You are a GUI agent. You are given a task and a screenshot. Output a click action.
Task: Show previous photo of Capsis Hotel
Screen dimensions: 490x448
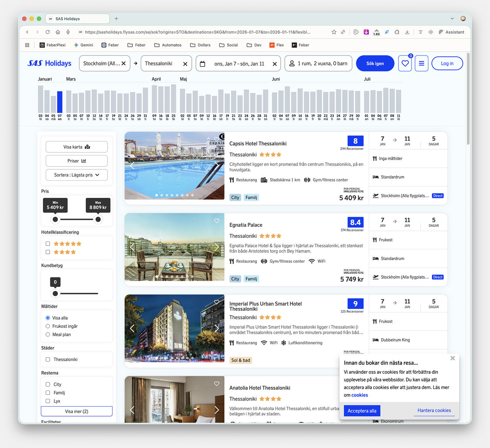coord(132,165)
